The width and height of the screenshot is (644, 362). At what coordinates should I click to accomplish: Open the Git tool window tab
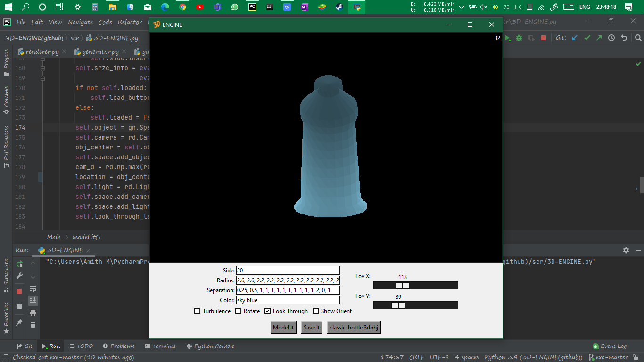click(x=25, y=346)
